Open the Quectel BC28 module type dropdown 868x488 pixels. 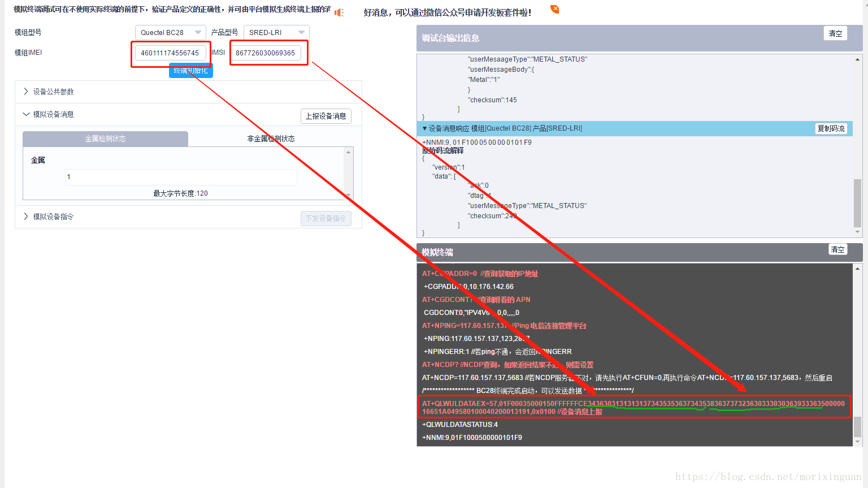coord(171,33)
